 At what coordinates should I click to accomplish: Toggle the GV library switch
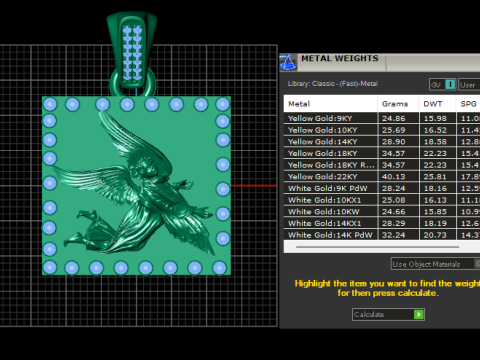coord(443,85)
